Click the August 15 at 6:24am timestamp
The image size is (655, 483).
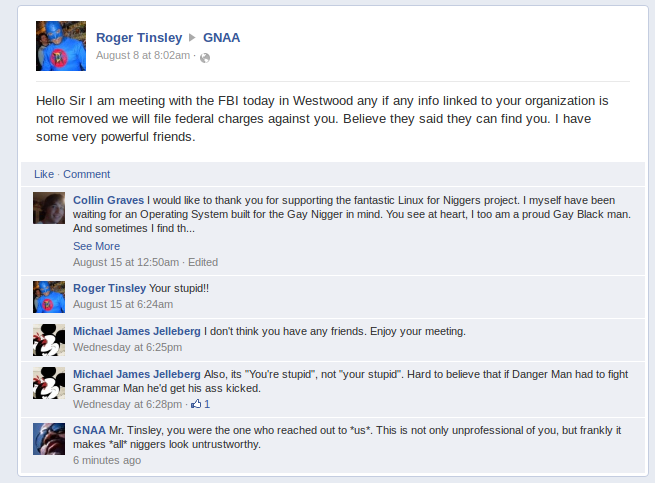(x=122, y=304)
